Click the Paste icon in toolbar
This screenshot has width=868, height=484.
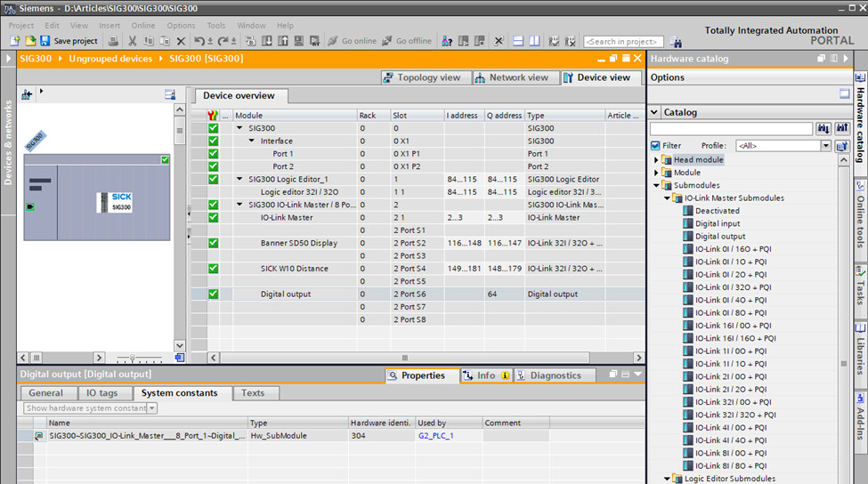[165, 41]
